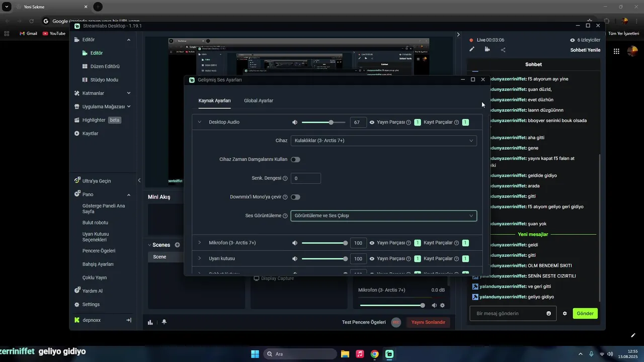The image size is (644, 362).
Task: Expand the Mikrofon (3- Arctis 7+) section
Action: pyautogui.click(x=199, y=243)
